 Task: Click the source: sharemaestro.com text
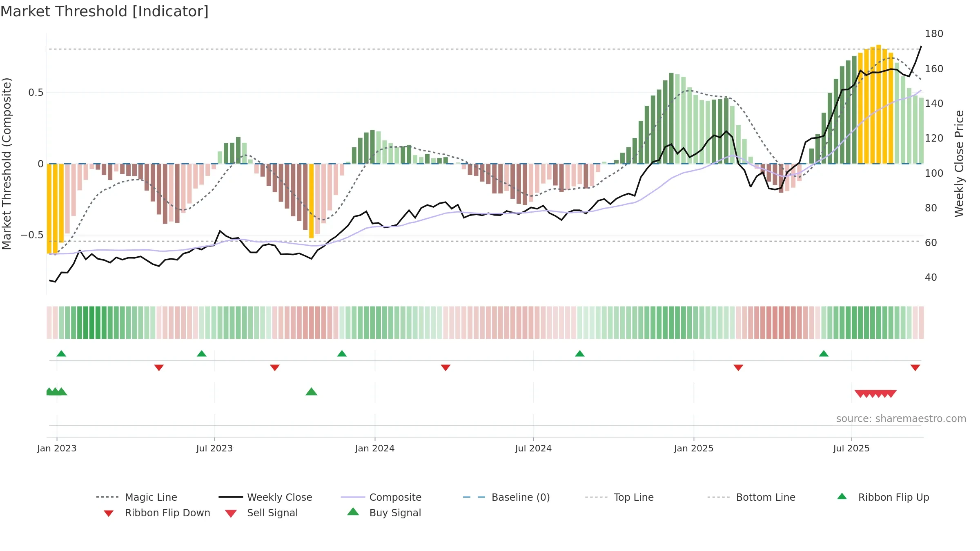(901, 419)
